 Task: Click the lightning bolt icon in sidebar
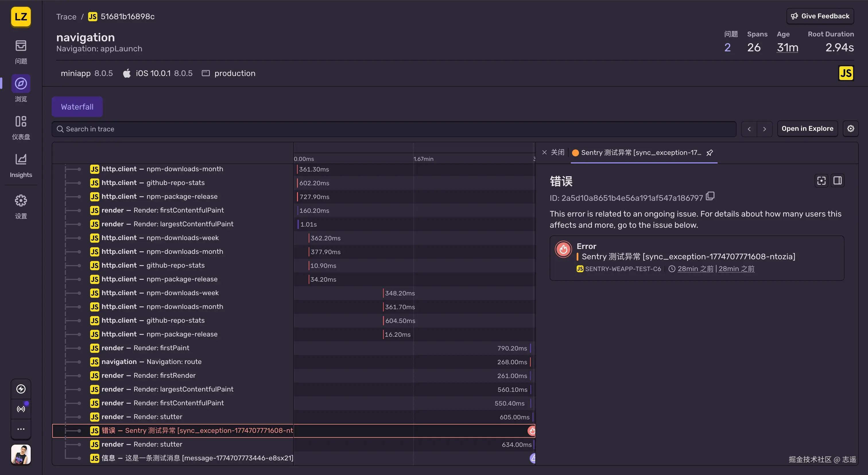[x=21, y=389]
